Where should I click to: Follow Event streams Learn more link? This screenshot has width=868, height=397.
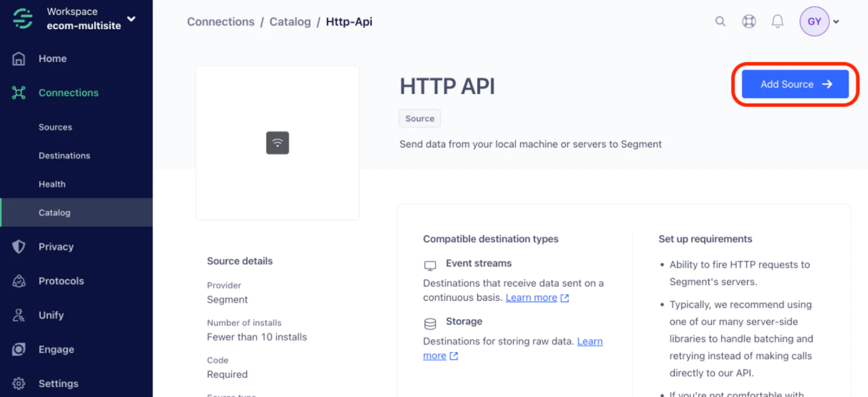531,298
